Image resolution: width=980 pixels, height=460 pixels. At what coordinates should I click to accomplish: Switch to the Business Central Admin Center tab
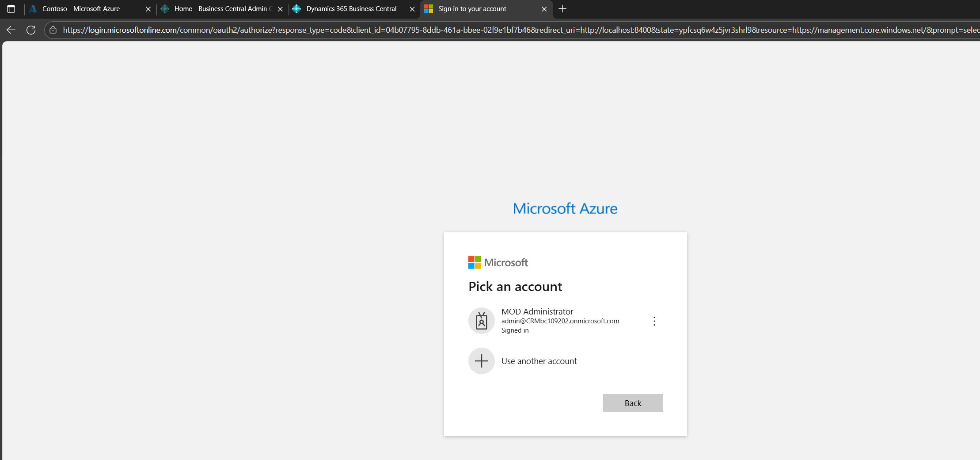pyautogui.click(x=222, y=9)
